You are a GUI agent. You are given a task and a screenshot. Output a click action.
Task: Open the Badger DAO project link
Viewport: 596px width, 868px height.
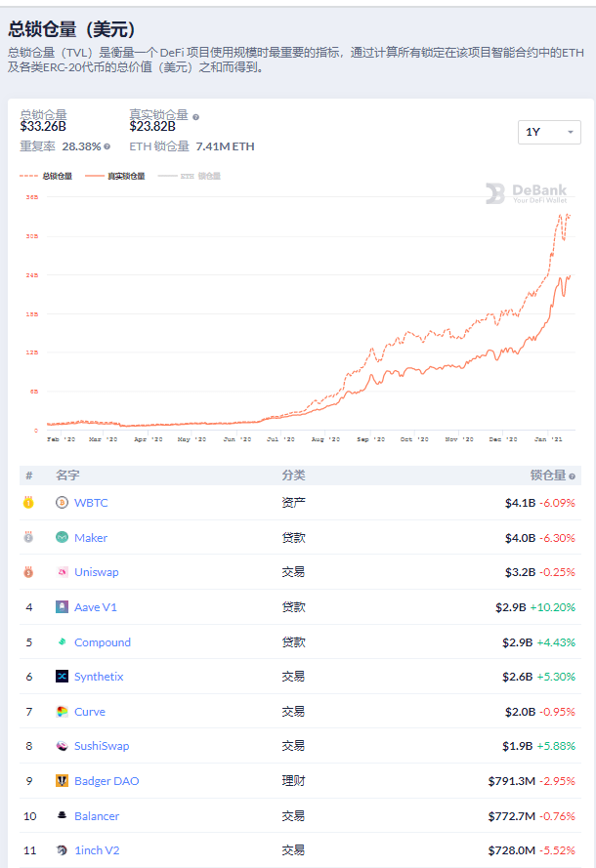tap(106, 781)
